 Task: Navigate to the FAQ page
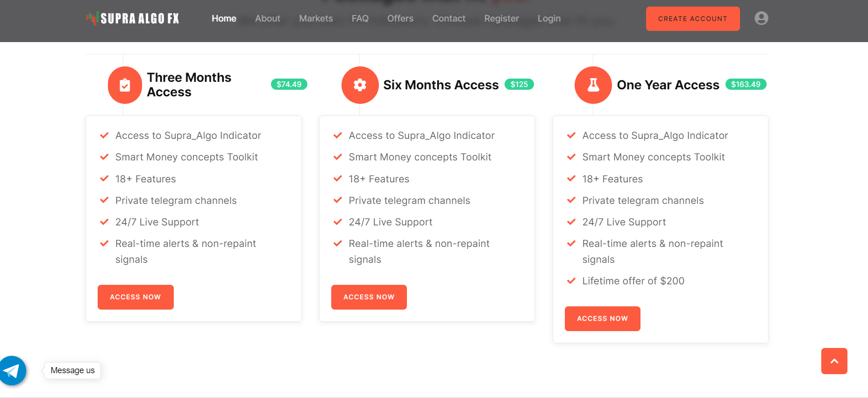pos(360,19)
